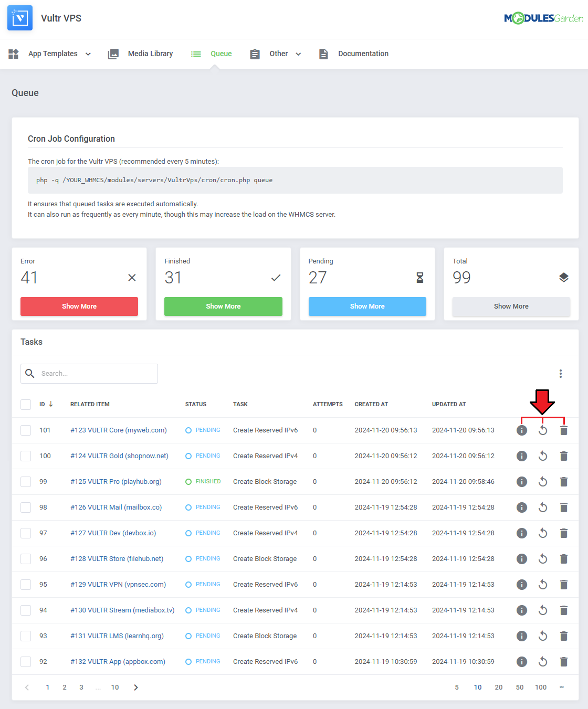Click the cron command code line
The image size is (588, 709).
pyautogui.click(x=295, y=181)
